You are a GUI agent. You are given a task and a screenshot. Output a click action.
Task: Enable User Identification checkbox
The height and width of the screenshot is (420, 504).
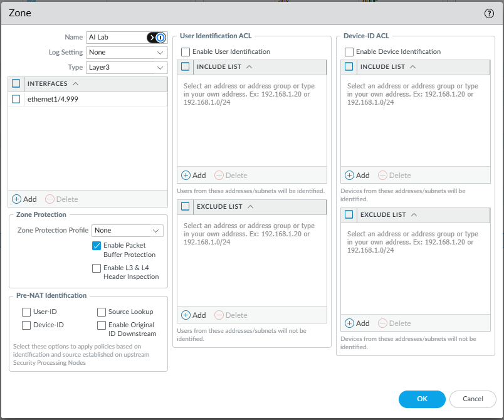pyautogui.click(x=186, y=52)
